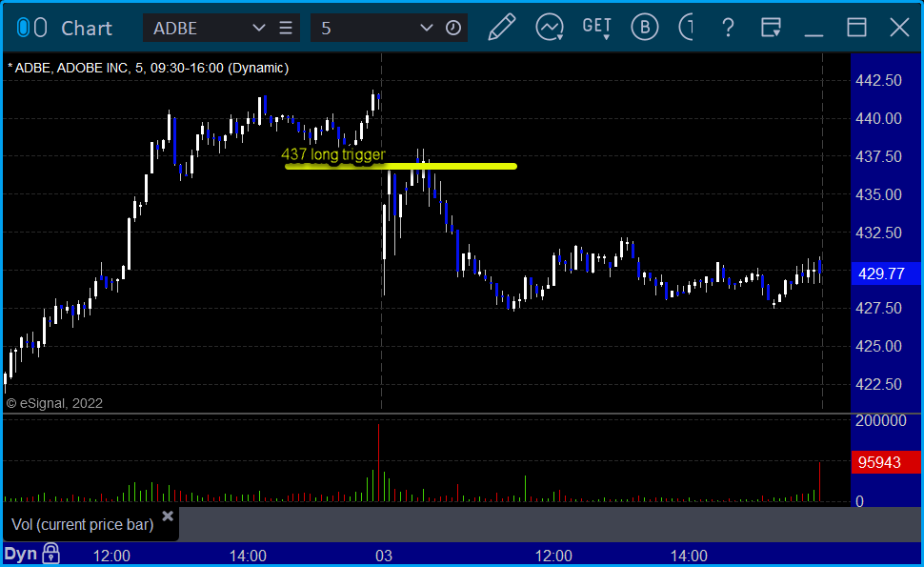Click the 442.50 price axis label
Viewport: 924px width, 567px height.
(878, 81)
